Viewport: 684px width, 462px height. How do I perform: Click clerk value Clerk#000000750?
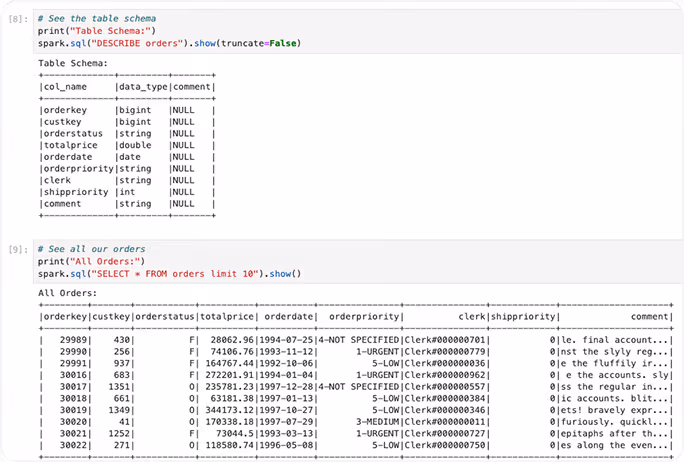coord(445,445)
